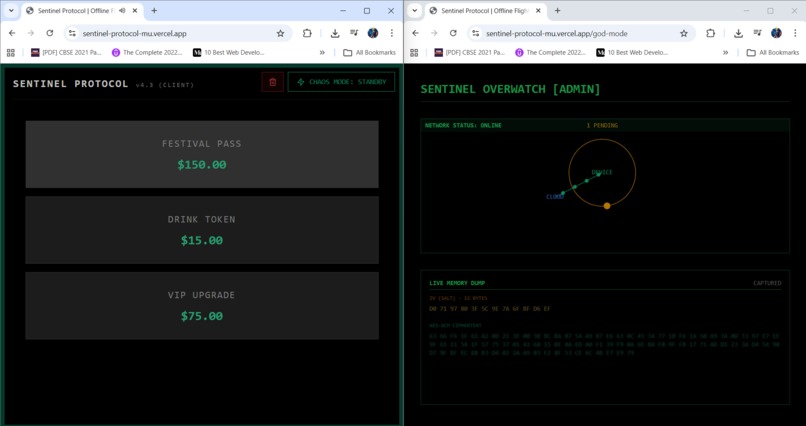The height and width of the screenshot is (426, 806).
Task: Click LIVE MEMORY DUMP heading
Action: (457, 283)
